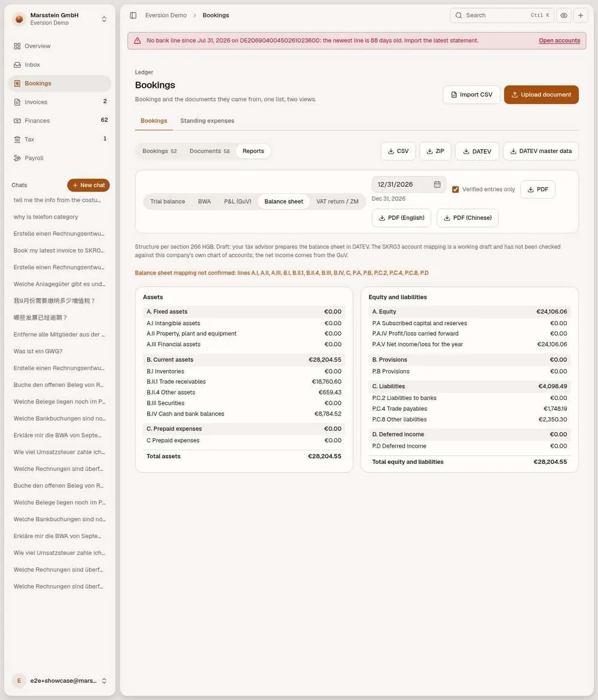Open chat 'why is telefon category'
Image resolution: width=598 pixels, height=700 pixels.
click(60, 217)
